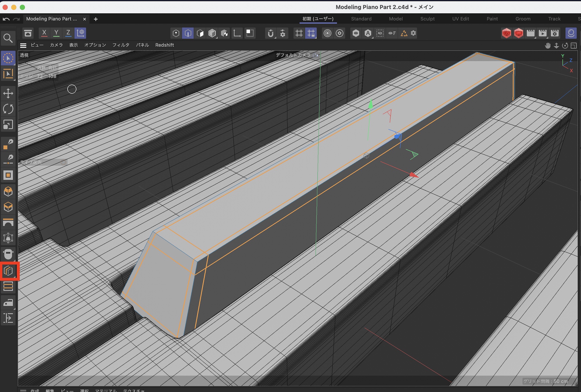Click the Render to Picture Viewer clapperboard
The image size is (581, 392).
[x=543, y=33]
